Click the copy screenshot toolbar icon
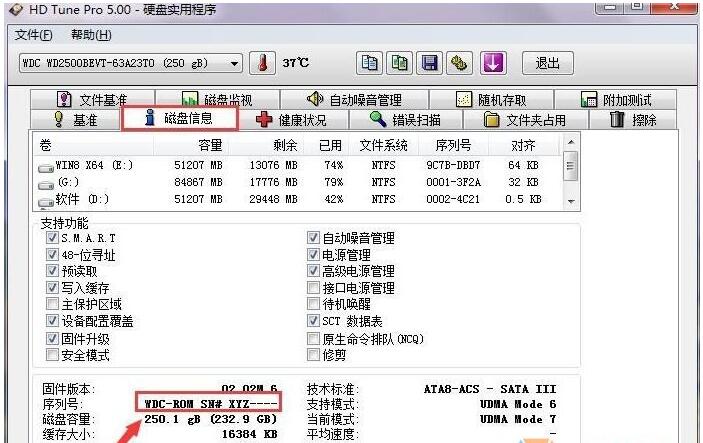Image resolution: width=703 pixels, height=443 pixels. click(x=399, y=63)
